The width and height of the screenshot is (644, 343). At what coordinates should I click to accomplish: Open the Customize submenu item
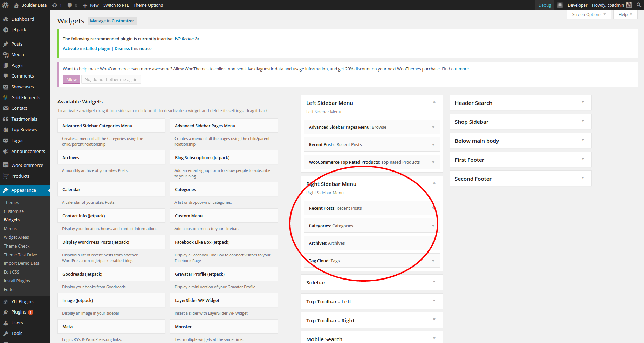[x=14, y=211]
